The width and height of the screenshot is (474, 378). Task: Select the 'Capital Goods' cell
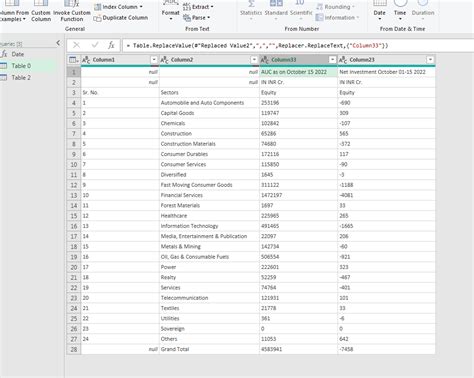click(209, 113)
